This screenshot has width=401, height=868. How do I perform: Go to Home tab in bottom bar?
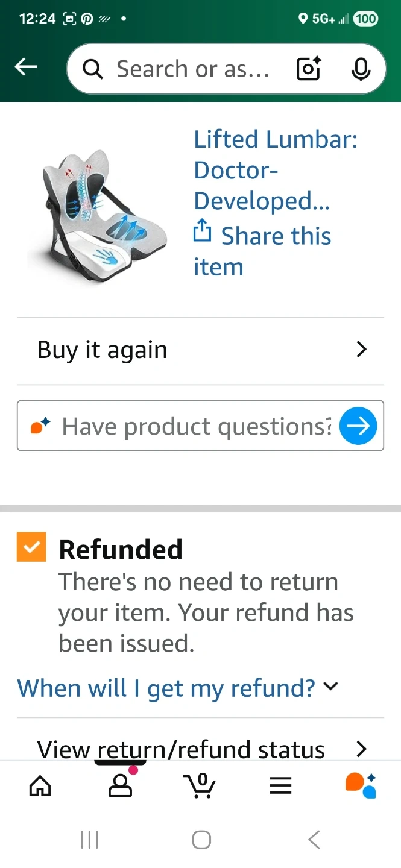pos(40,785)
